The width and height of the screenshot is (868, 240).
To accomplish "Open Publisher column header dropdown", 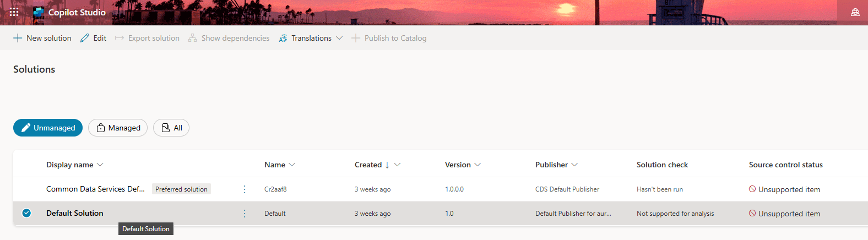I will click(x=574, y=165).
